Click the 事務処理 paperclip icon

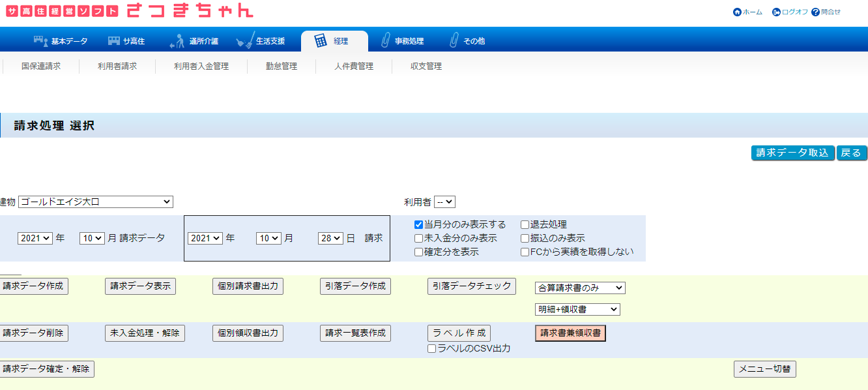pyautogui.click(x=385, y=41)
